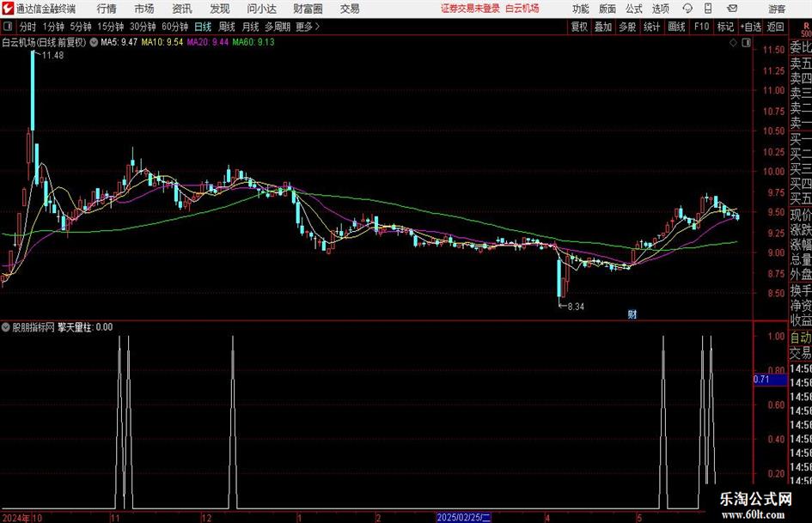Click the 多股 multi-stock button
812x523 pixels.
coord(627,27)
